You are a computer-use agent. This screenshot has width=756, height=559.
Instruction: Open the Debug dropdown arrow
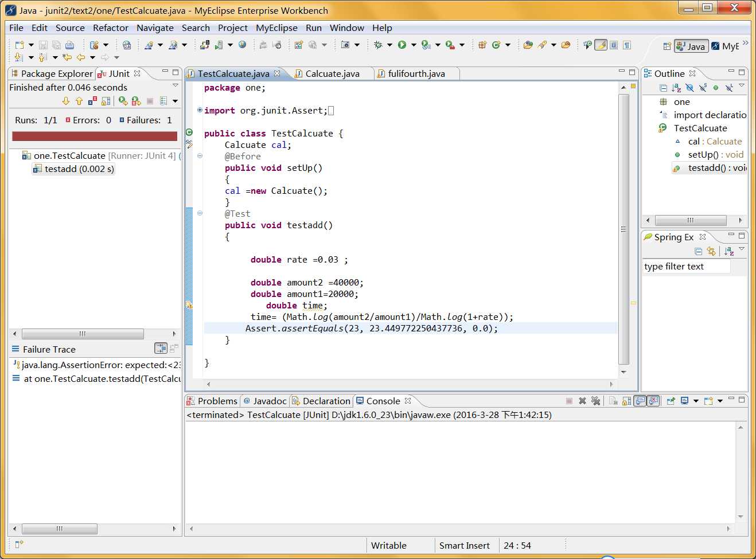coord(389,45)
